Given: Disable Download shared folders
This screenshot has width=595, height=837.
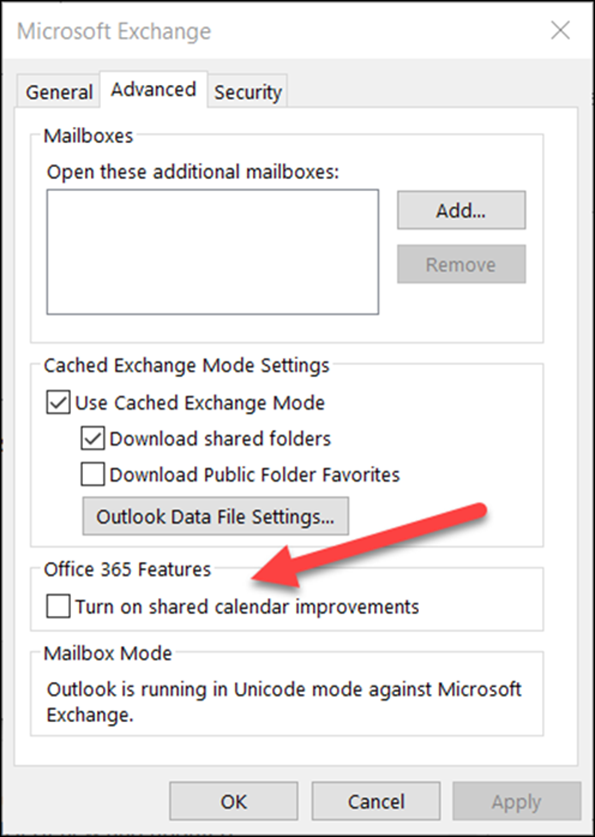Looking at the screenshot, I should pos(94,439).
